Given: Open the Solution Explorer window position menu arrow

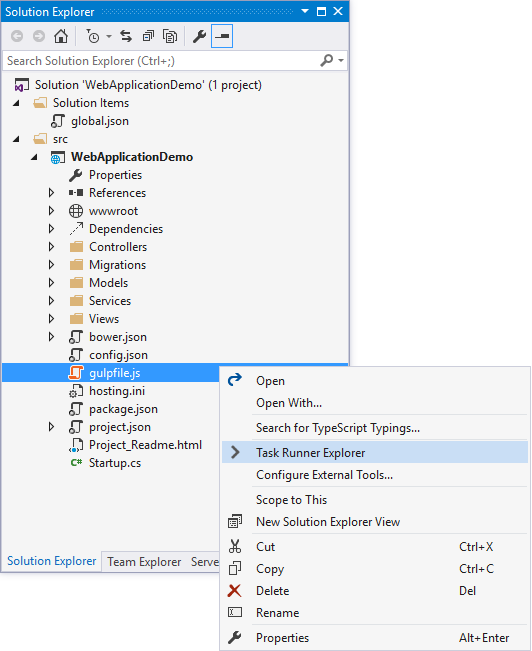Looking at the screenshot, I should (305, 11).
